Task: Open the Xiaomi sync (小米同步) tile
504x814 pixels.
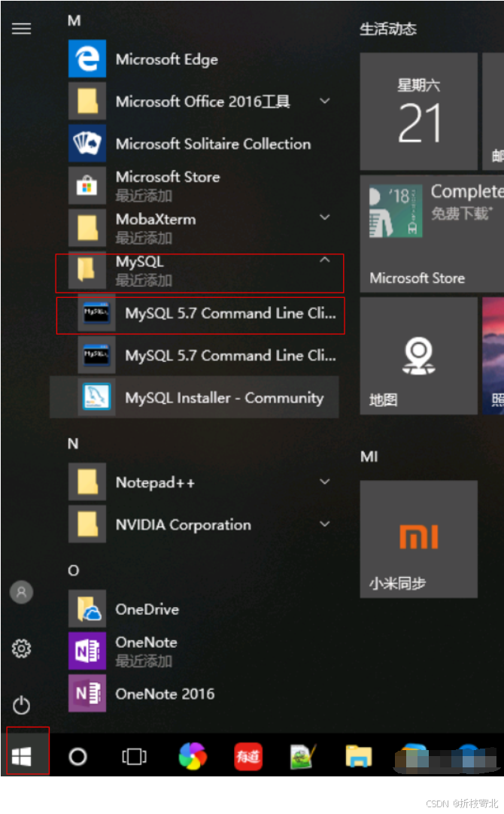Action: [x=418, y=539]
